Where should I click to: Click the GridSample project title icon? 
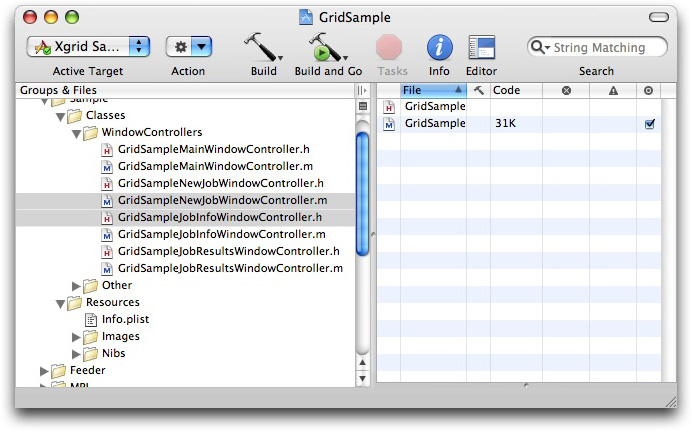306,17
